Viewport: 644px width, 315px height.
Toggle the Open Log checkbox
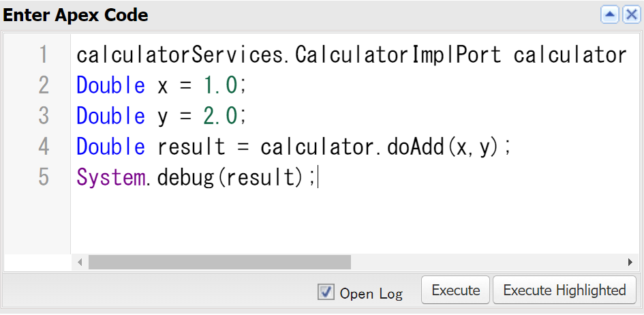click(326, 292)
